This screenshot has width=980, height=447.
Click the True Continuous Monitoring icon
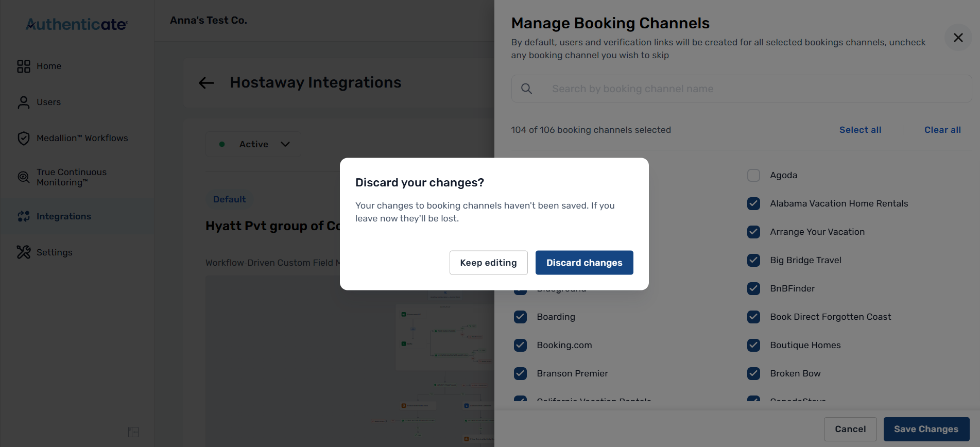coord(24,177)
